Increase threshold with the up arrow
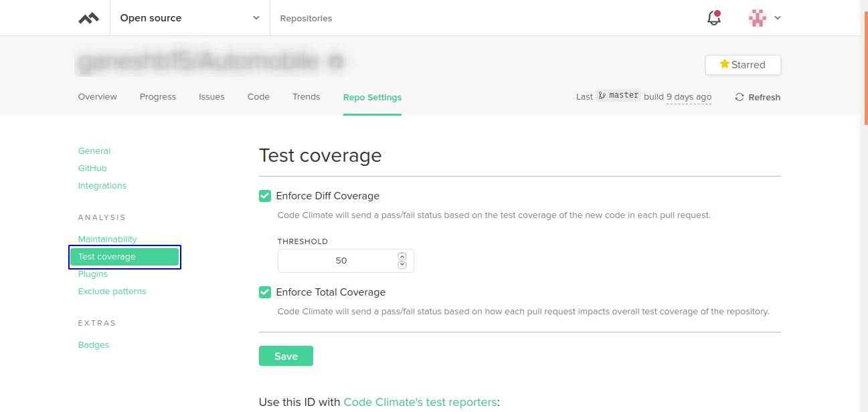The image size is (868, 412). coord(402,256)
